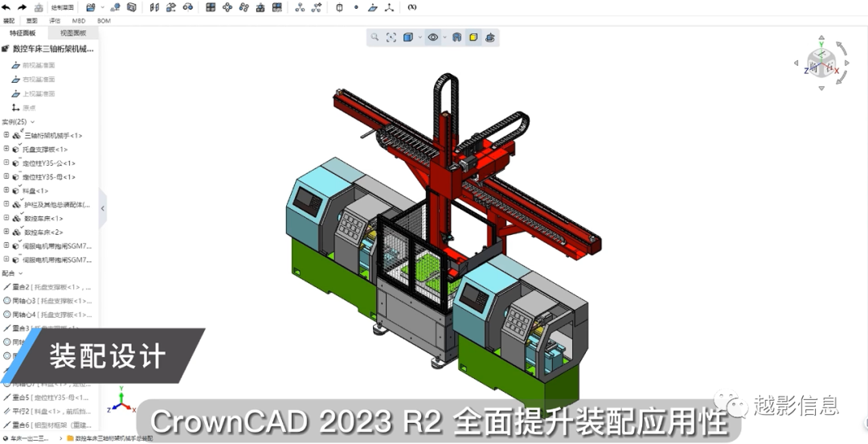Click the section view icon in view toolbar
868x444 pixels.
457,37
